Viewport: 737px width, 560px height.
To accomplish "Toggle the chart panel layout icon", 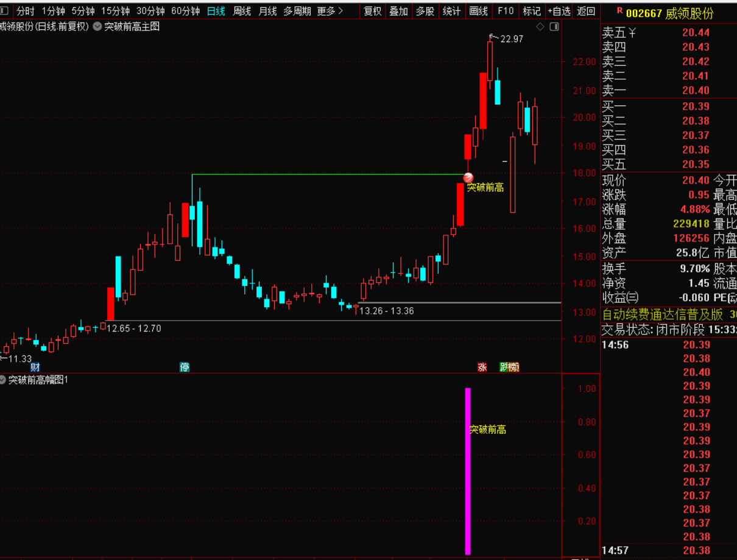I will 554,27.
